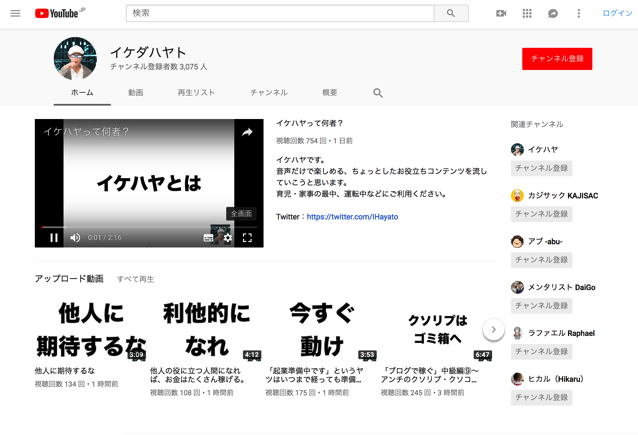
Task: Toggle subtitles on the player
Action: coord(208,238)
